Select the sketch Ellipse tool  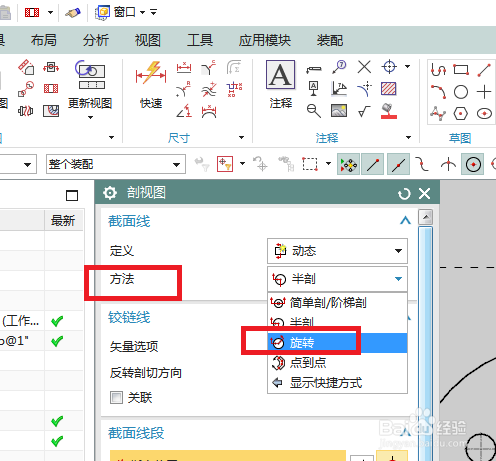click(484, 114)
